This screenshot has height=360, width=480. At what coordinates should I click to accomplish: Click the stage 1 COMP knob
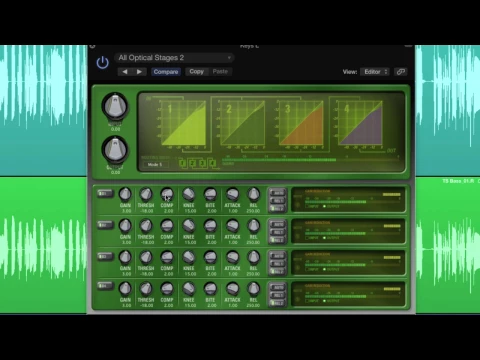[x=167, y=194]
